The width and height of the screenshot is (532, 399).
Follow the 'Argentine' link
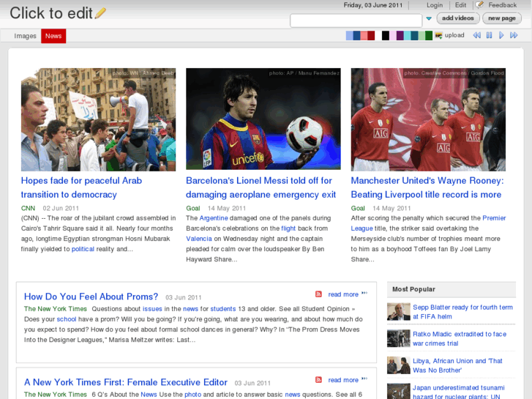(x=214, y=218)
